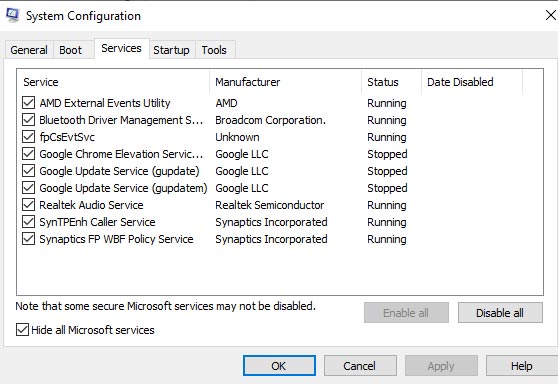
Task: Click the Unknown manufacturer cell
Action: point(237,137)
